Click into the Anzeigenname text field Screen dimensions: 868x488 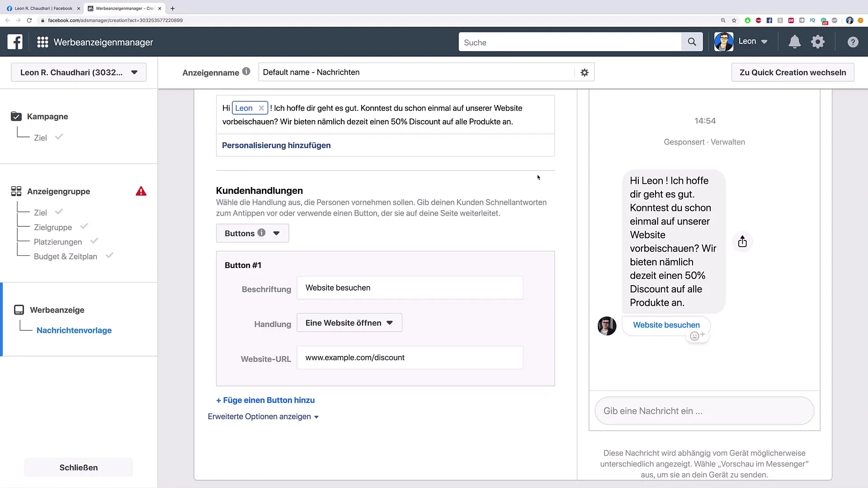[x=416, y=72]
